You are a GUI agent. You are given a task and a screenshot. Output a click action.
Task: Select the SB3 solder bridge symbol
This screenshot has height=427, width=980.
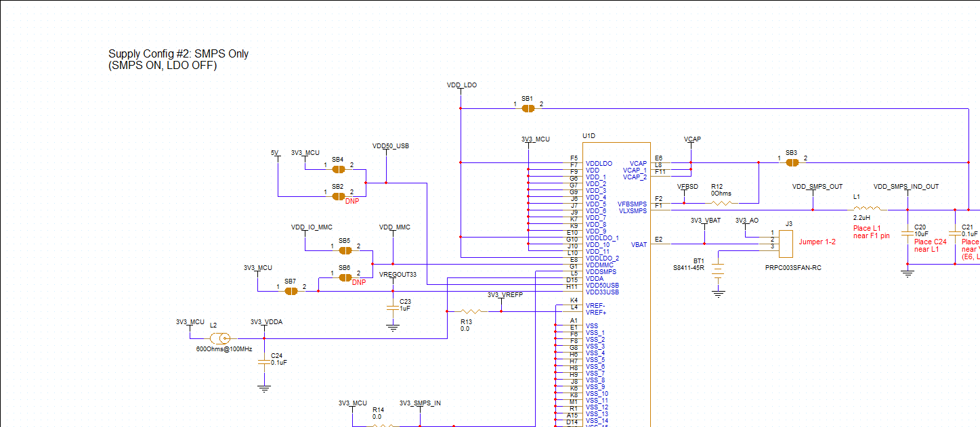click(x=791, y=162)
